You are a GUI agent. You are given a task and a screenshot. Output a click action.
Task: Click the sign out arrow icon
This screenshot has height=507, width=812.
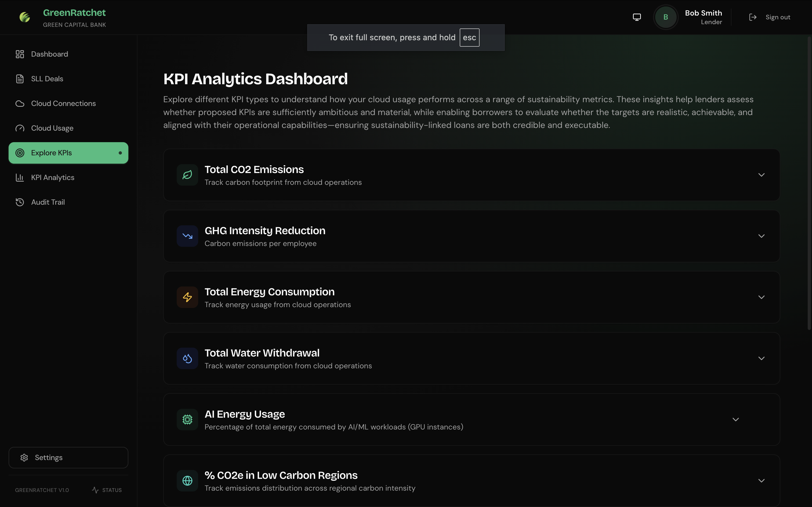753,17
